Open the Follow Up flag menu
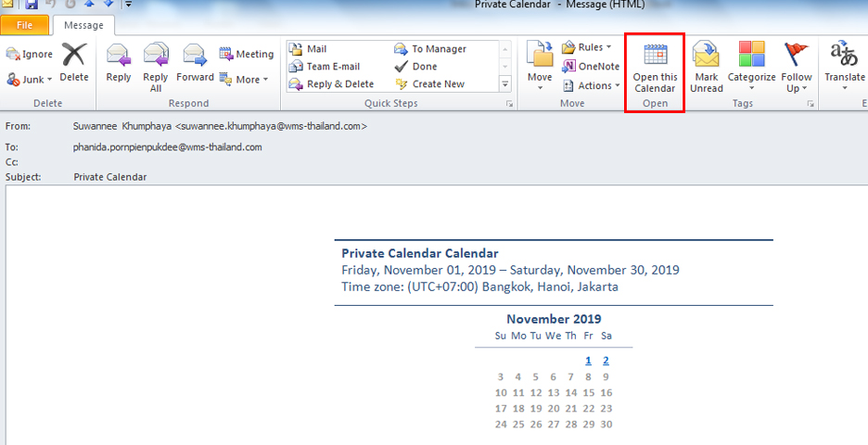This screenshot has height=445, width=868. pos(797,67)
